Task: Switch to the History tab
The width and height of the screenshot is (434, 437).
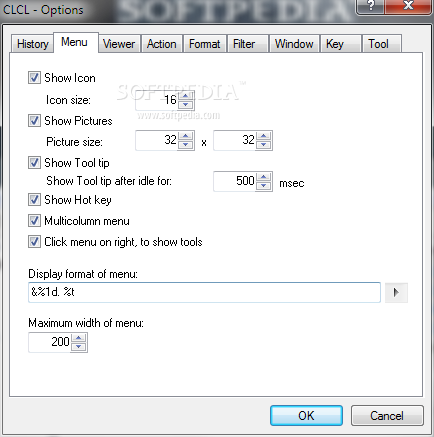Action: pyautogui.click(x=32, y=44)
